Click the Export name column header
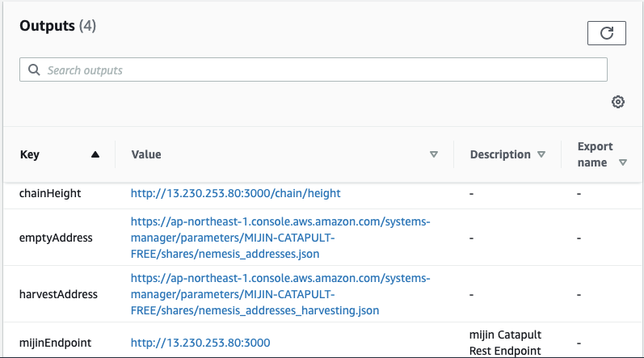This screenshot has width=644, height=358. tap(596, 154)
